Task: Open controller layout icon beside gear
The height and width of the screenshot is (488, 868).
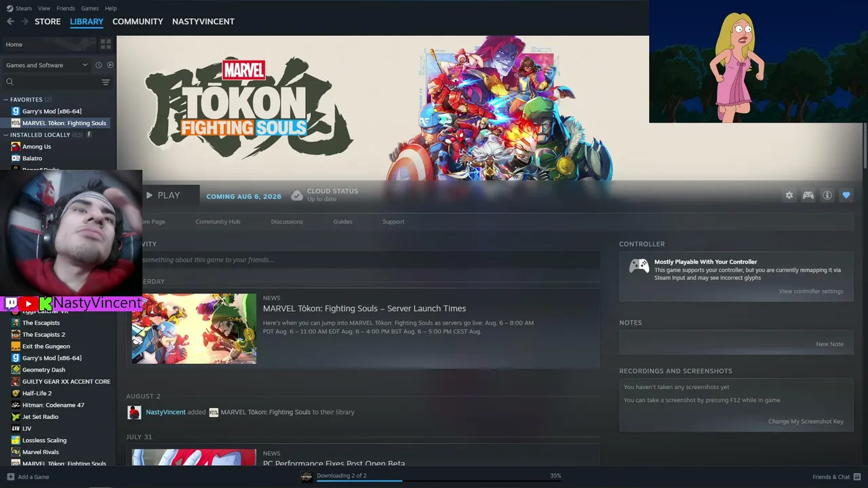Action: pyautogui.click(x=808, y=195)
